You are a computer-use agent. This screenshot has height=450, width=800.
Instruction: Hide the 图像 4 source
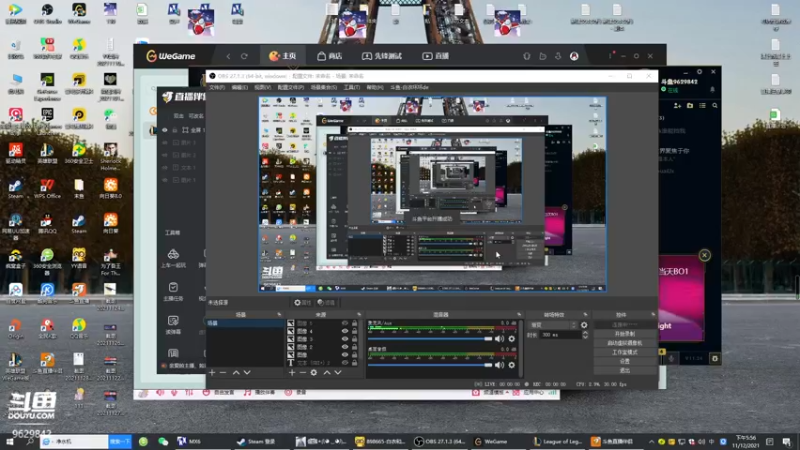pyautogui.click(x=345, y=331)
